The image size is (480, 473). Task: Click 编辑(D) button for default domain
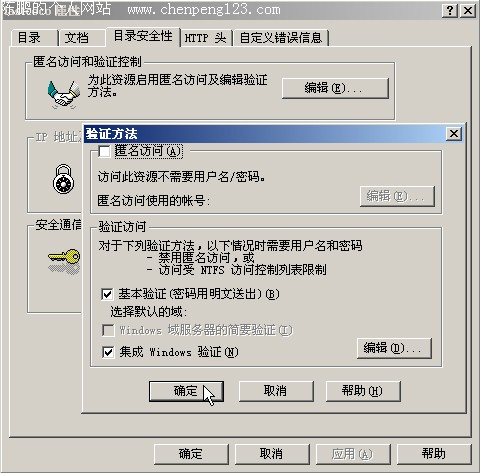(394, 348)
